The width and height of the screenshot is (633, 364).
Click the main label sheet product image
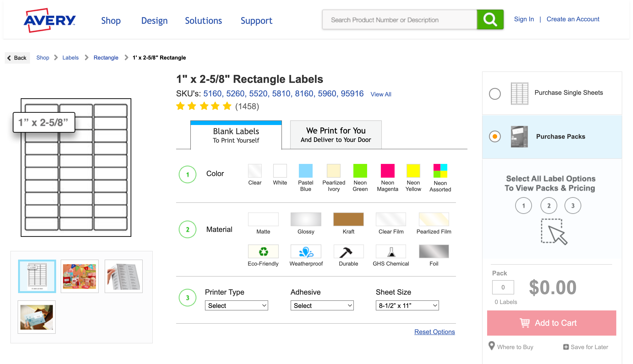tap(76, 167)
